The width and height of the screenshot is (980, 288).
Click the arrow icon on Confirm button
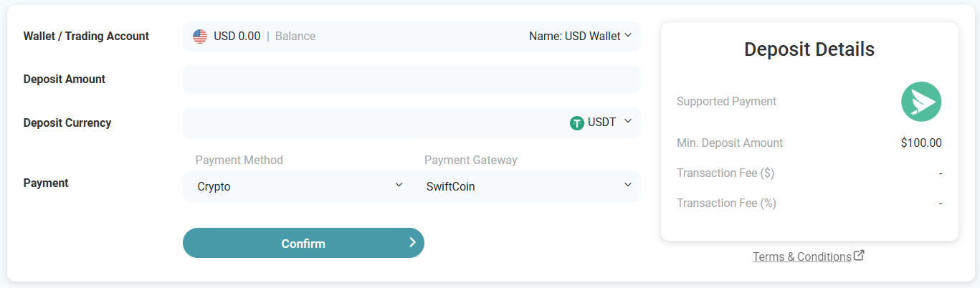pos(412,243)
